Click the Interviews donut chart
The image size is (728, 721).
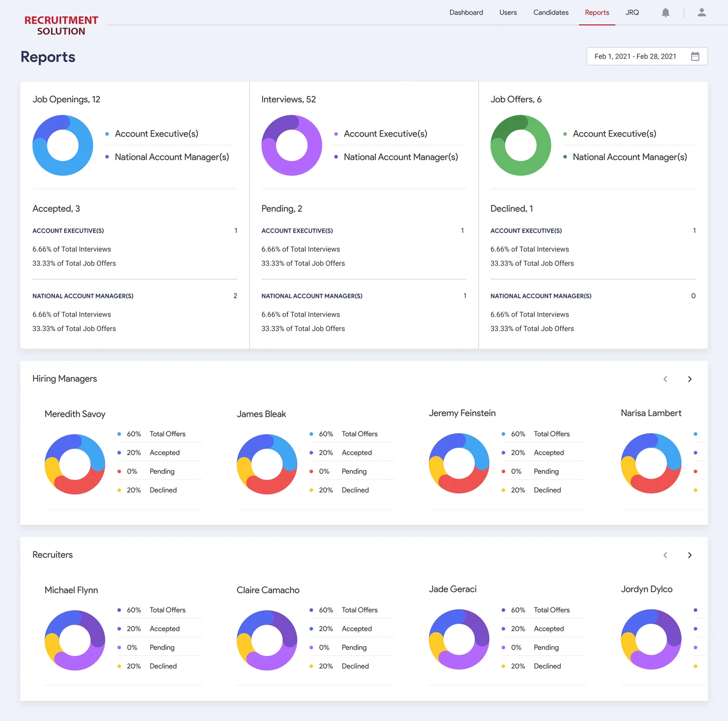click(292, 145)
